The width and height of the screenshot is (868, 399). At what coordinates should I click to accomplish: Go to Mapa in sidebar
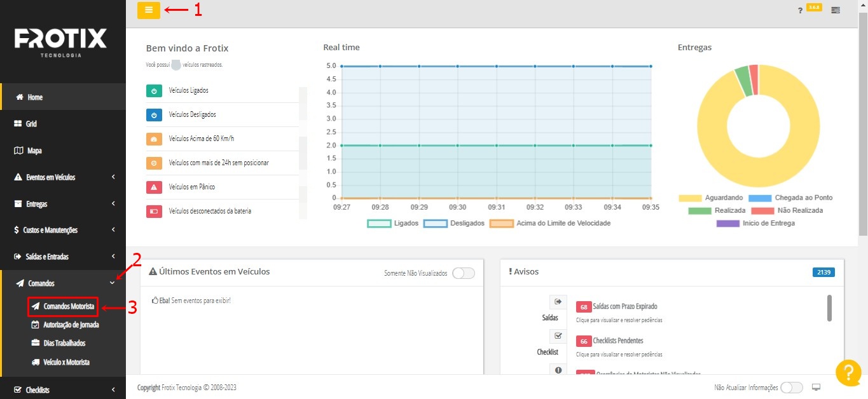click(x=34, y=151)
